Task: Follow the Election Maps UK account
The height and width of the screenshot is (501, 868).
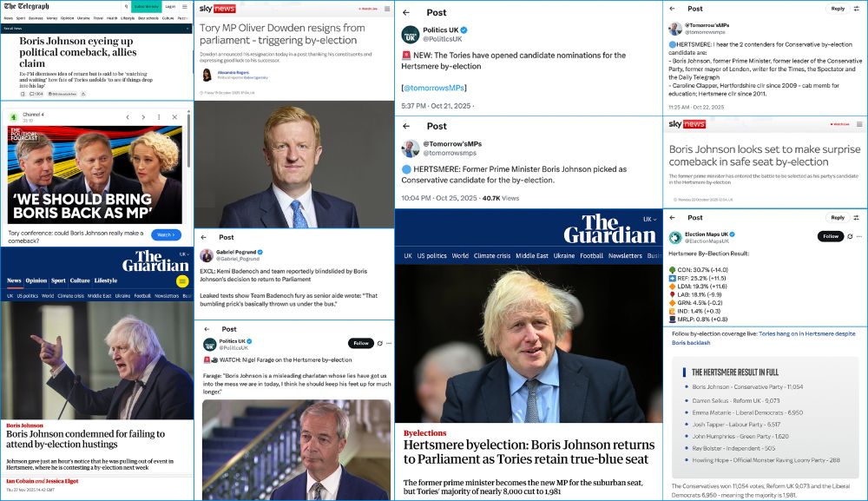Action: (831, 236)
